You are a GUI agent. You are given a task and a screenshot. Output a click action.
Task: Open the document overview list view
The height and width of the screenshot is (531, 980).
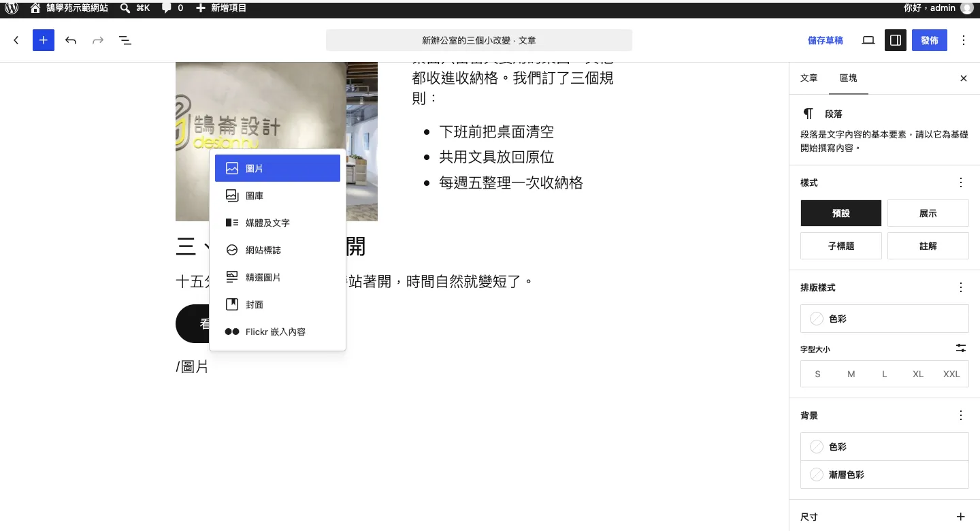125,40
